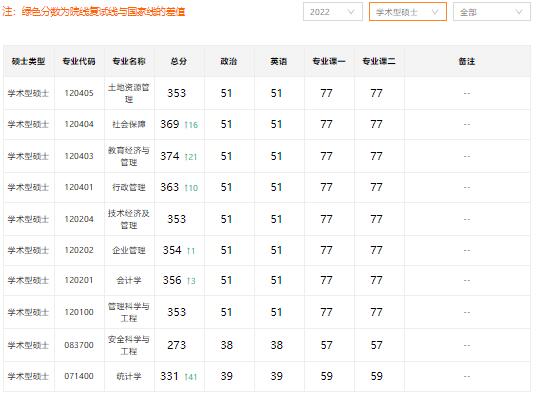Select major code 120204
537x398 pixels.
(79, 219)
